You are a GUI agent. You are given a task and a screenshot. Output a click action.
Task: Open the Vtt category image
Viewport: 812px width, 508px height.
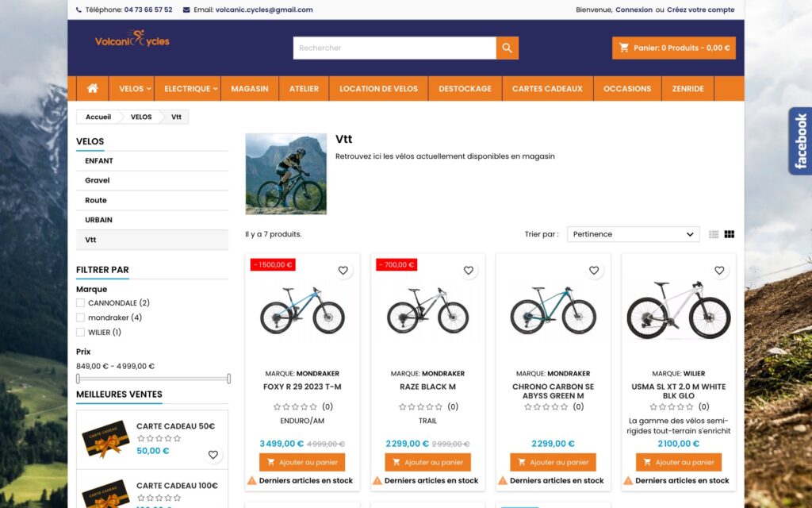pyautogui.click(x=285, y=174)
